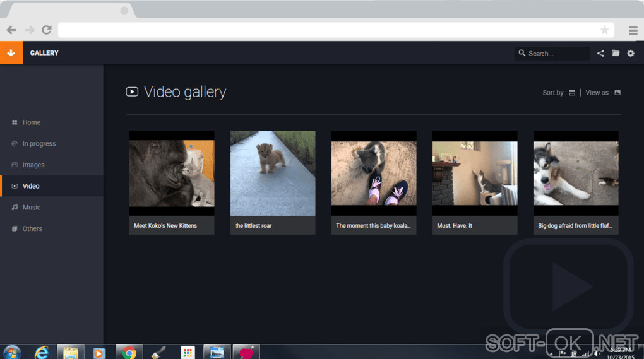Click the In progress icon in the sidebar

click(x=15, y=144)
